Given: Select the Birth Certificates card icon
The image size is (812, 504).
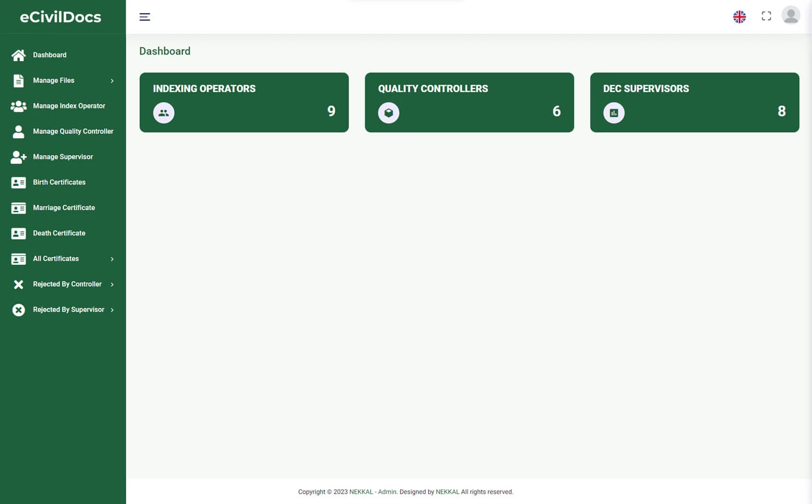Looking at the screenshot, I should [18, 182].
